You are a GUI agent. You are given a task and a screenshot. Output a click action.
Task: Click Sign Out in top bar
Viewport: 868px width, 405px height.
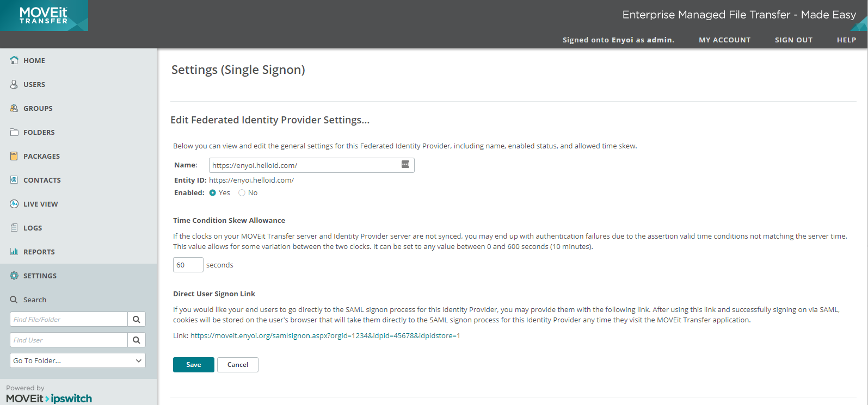[793, 40]
